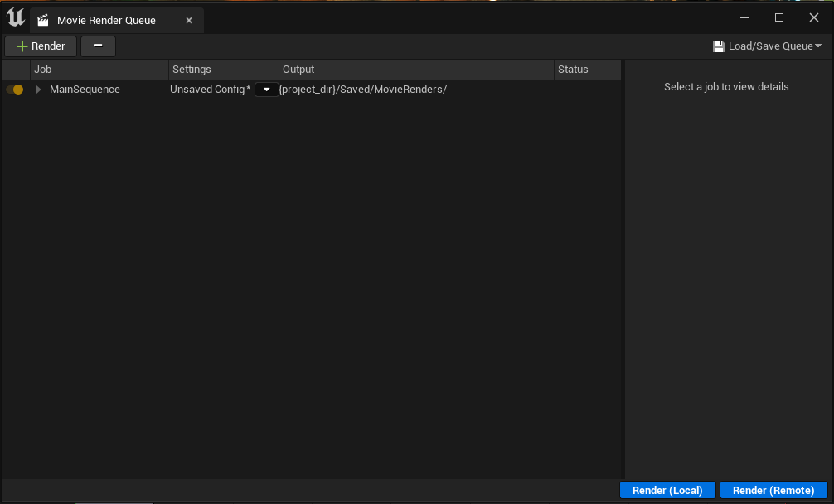Click the Settings column header
This screenshot has height=504, width=834.
[224, 70]
